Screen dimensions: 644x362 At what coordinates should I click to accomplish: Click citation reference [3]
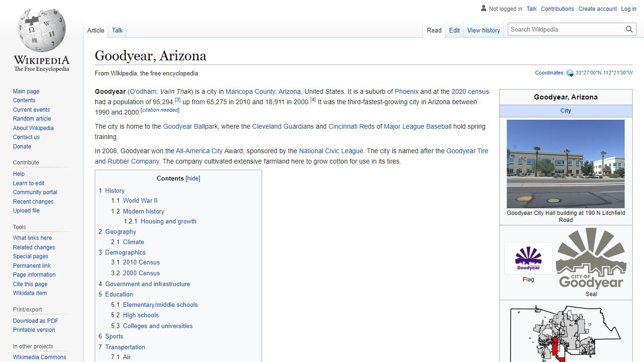178,100
